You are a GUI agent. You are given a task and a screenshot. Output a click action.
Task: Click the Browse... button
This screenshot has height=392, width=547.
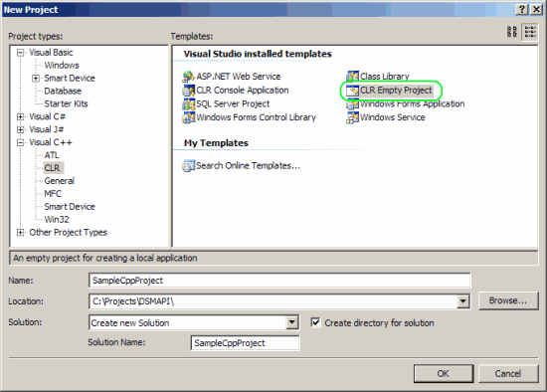pyautogui.click(x=508, y=300)
